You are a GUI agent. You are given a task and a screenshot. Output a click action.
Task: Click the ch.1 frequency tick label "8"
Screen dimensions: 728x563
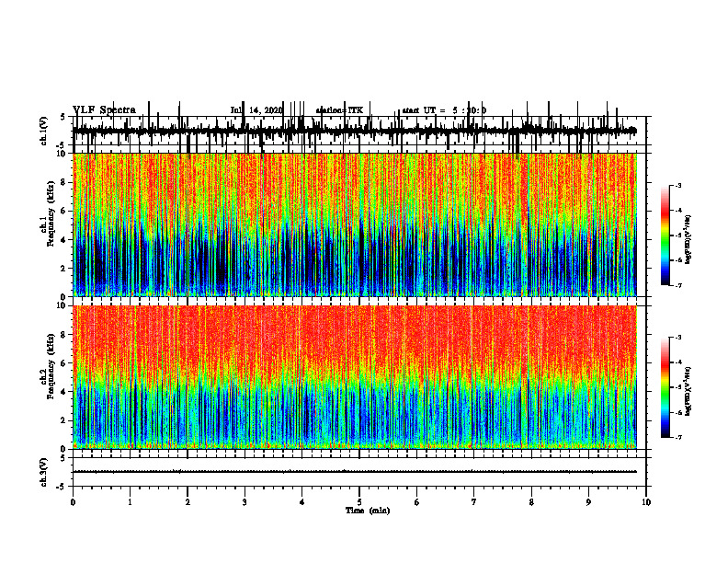point(63,182)
